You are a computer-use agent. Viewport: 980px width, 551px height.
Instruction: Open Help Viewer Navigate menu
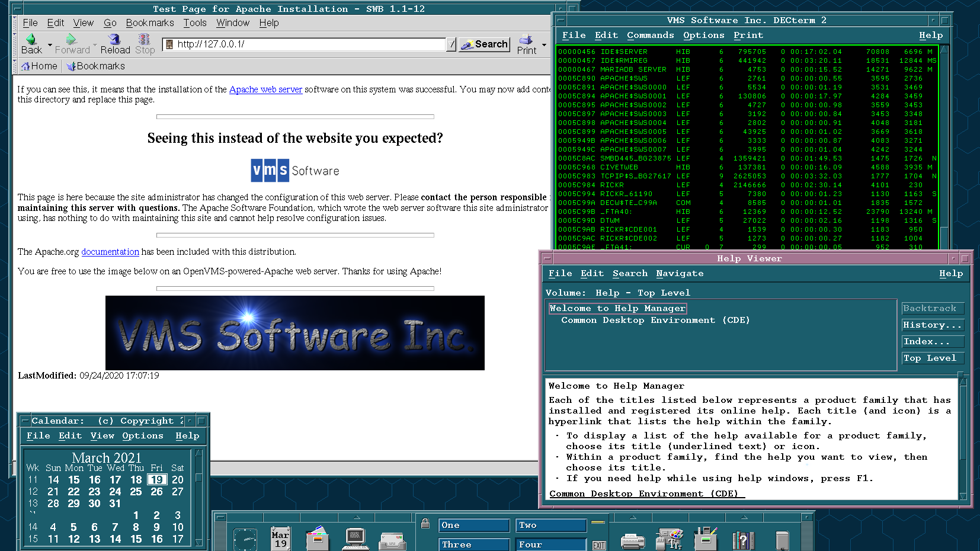pyautogui.click(x=680, y=274)
